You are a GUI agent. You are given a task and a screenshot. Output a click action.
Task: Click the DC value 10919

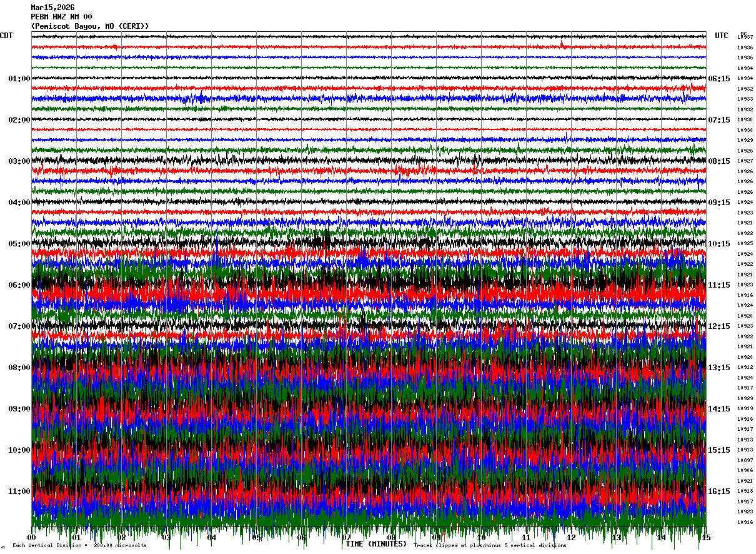pos(745,408)
